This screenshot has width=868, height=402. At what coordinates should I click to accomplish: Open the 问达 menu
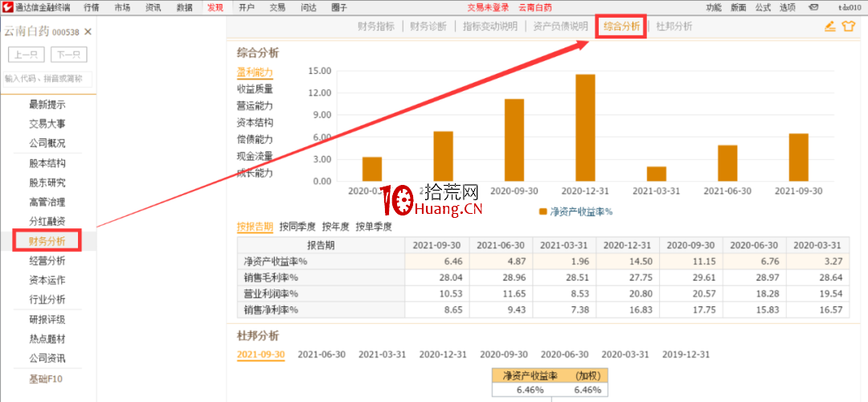pos(309,8)
